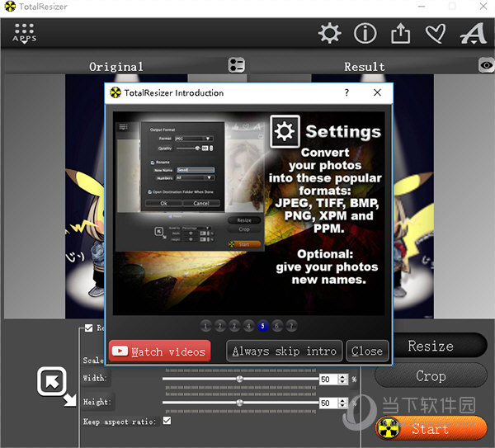The height and width of the screenshot is (448, 495).
Task: Go to intro page 3
Action: tap(234, 326)
